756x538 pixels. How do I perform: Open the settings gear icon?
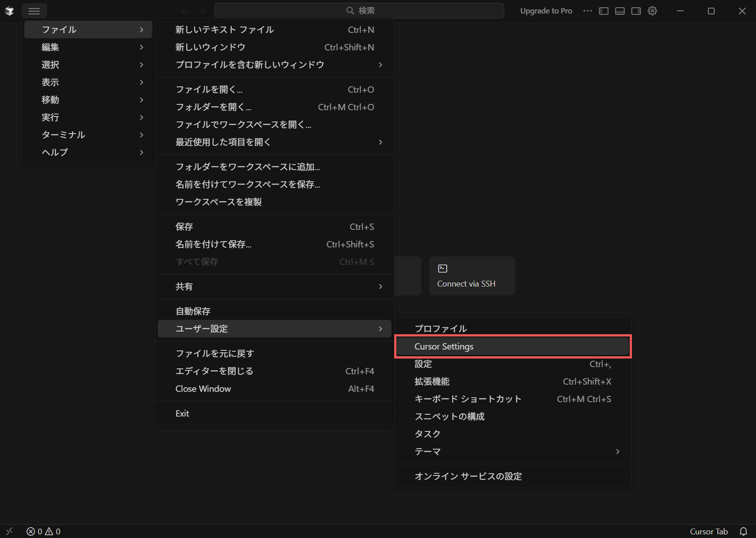pos(653,11)
